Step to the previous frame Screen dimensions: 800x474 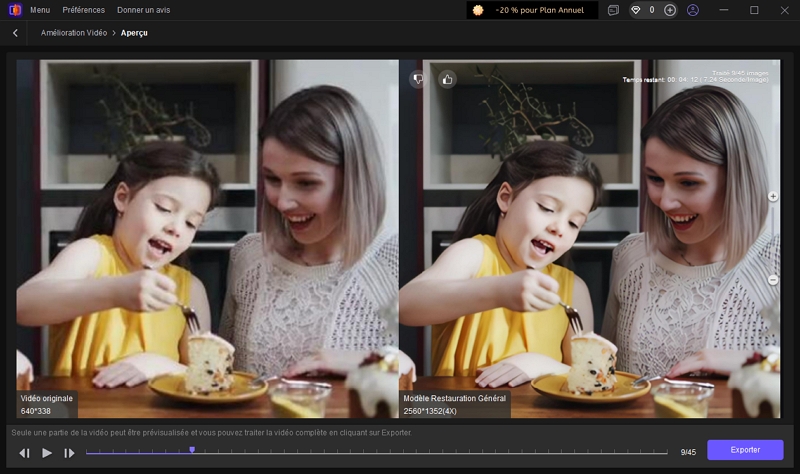[x=25, y=453]
